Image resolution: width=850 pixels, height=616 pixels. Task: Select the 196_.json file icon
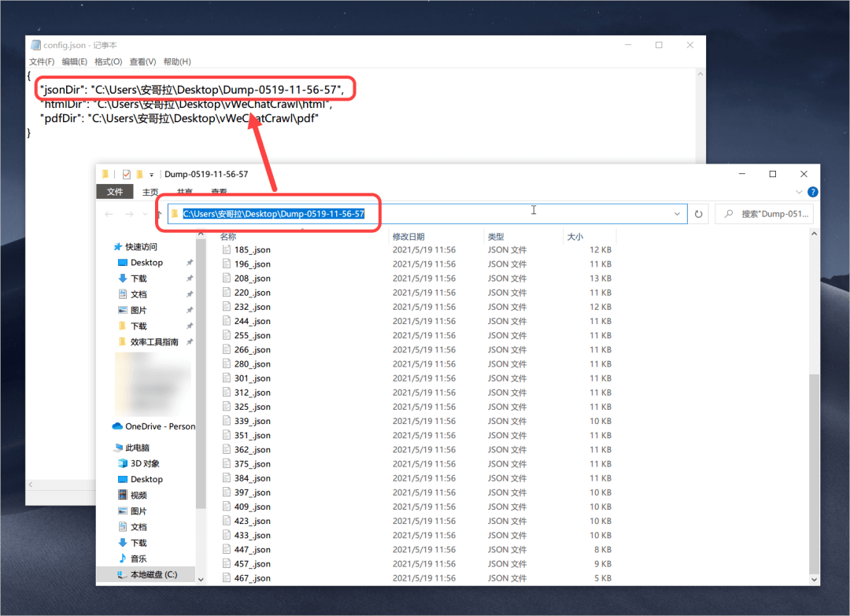click(227, 264)
